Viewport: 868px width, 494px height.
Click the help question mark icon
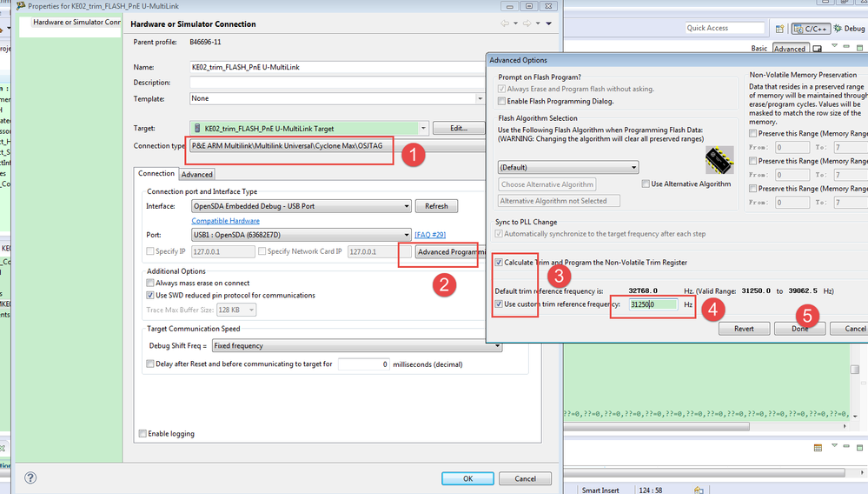30,477
